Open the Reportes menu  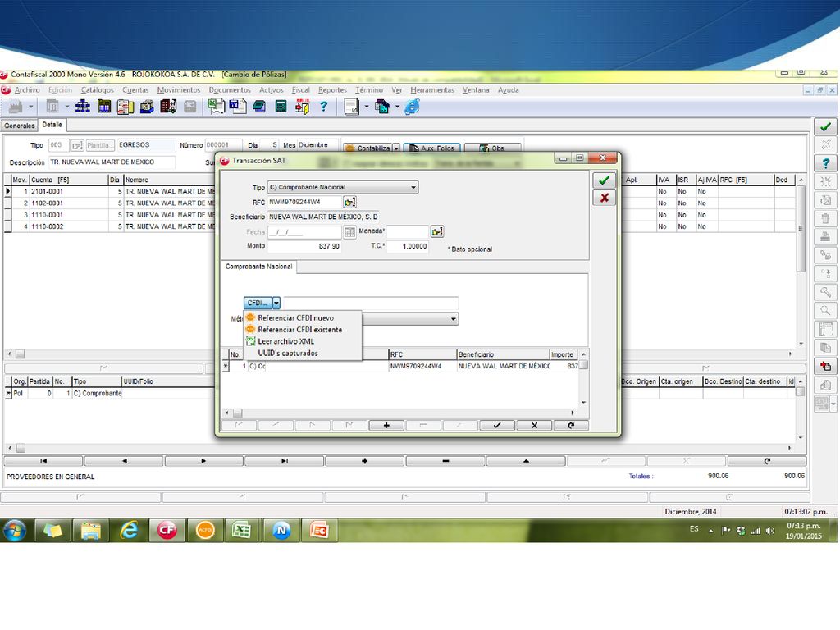click(333, 90)
